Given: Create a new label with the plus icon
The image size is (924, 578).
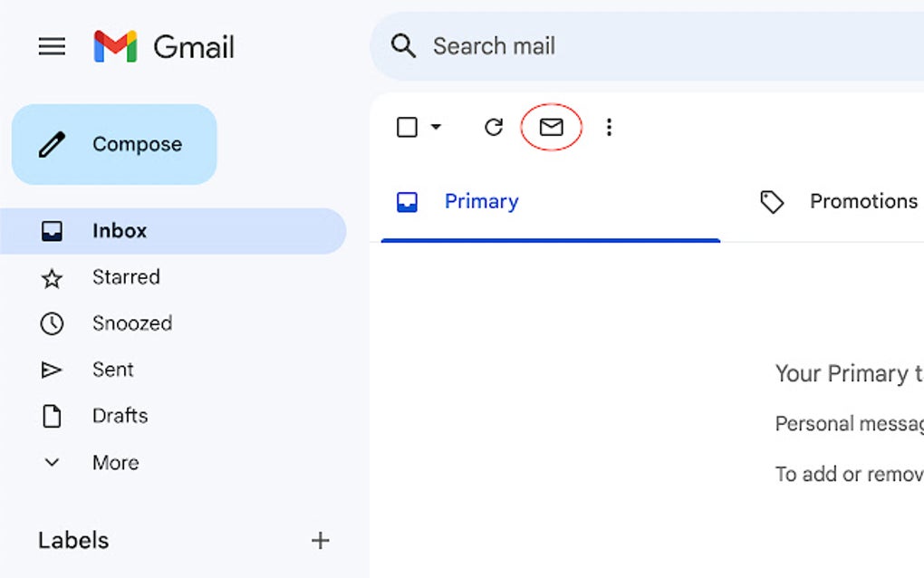Looking at the screenshot, I should coord(320,540).
